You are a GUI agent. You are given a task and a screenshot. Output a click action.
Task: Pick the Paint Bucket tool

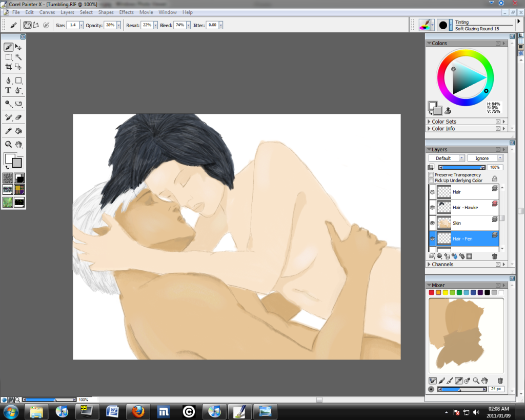tap(18, 131)
